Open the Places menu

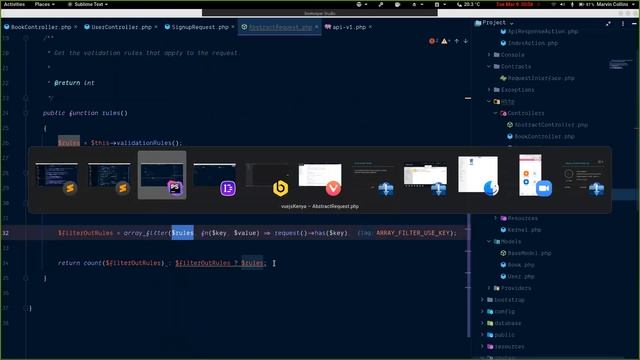[44, 4]
